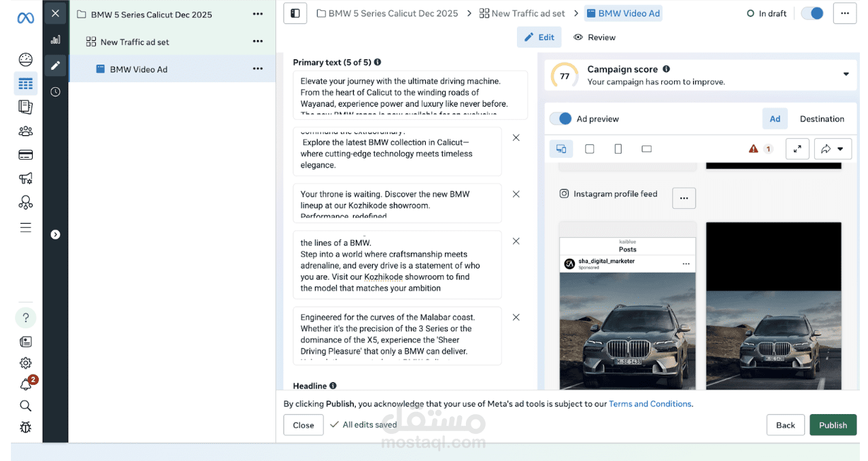Edit the 'Engineered for the curves' text box
Screen dimensions: 868x461
tap(397, 336)
